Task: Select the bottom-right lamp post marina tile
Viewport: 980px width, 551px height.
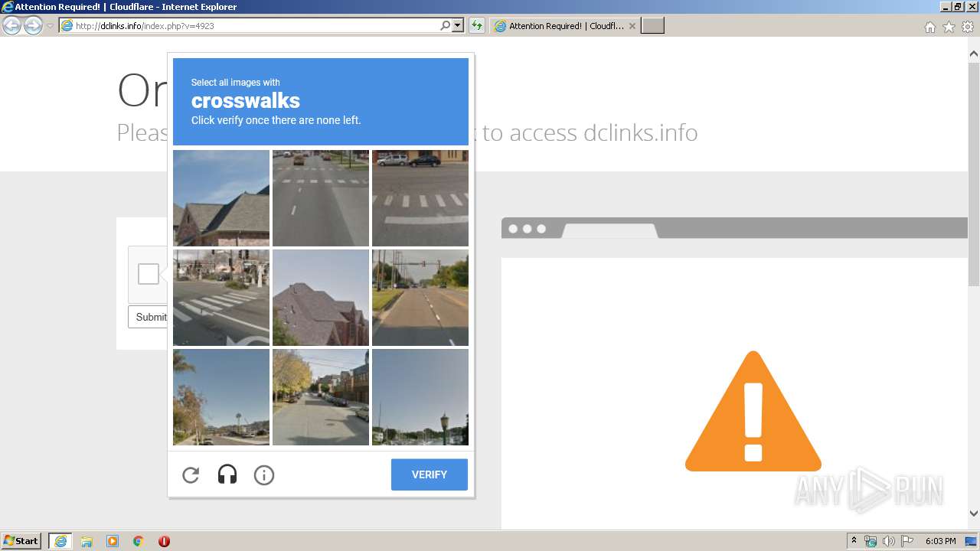Action: [420, 397]
